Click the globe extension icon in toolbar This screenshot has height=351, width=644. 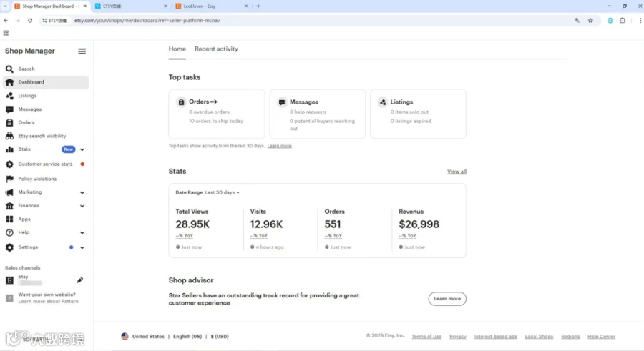pos(610,20)
